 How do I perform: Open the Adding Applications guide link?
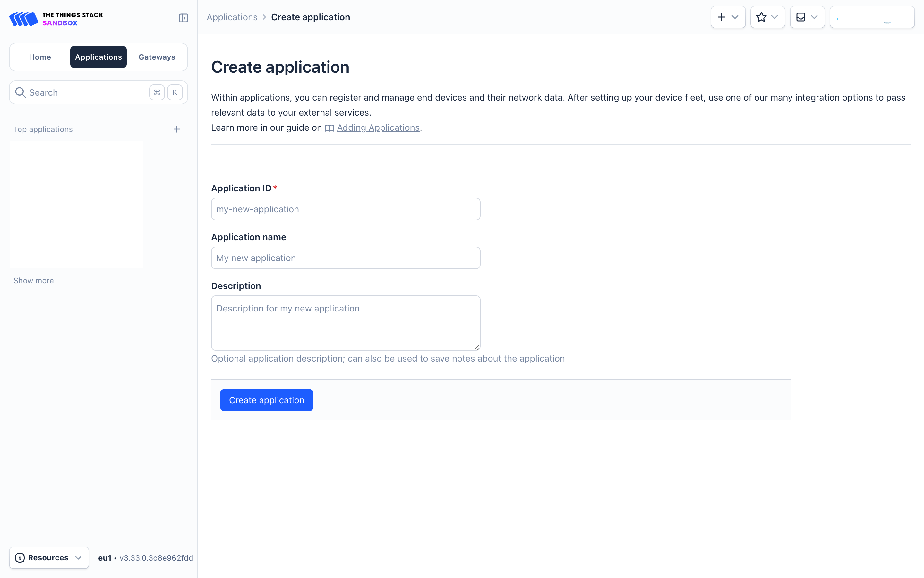[378, 128]
